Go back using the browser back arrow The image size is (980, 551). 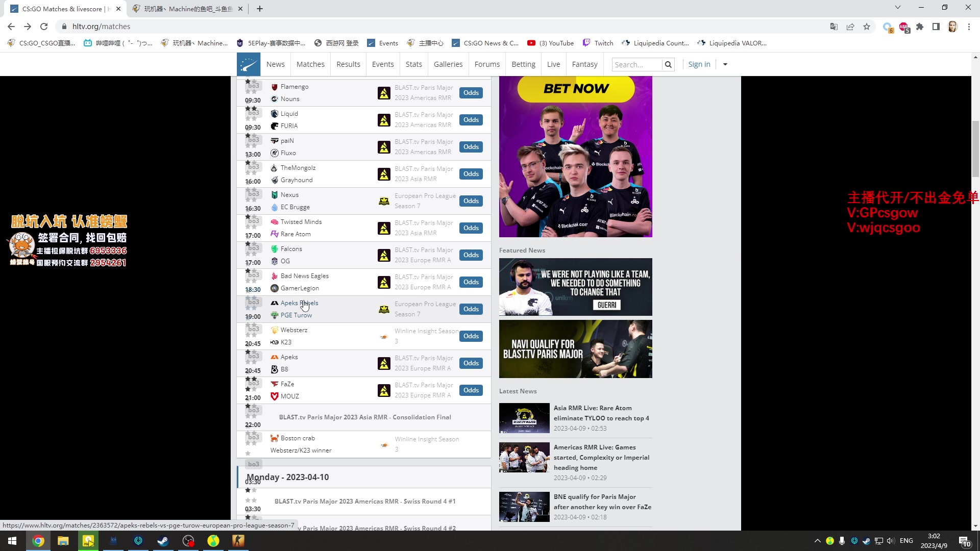pyautogui.click(x=11, y=27)
